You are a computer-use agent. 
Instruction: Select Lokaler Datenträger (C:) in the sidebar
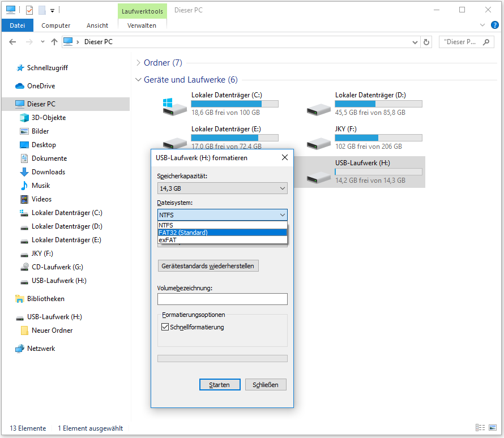pyautogui.click(x=67, y=213)
